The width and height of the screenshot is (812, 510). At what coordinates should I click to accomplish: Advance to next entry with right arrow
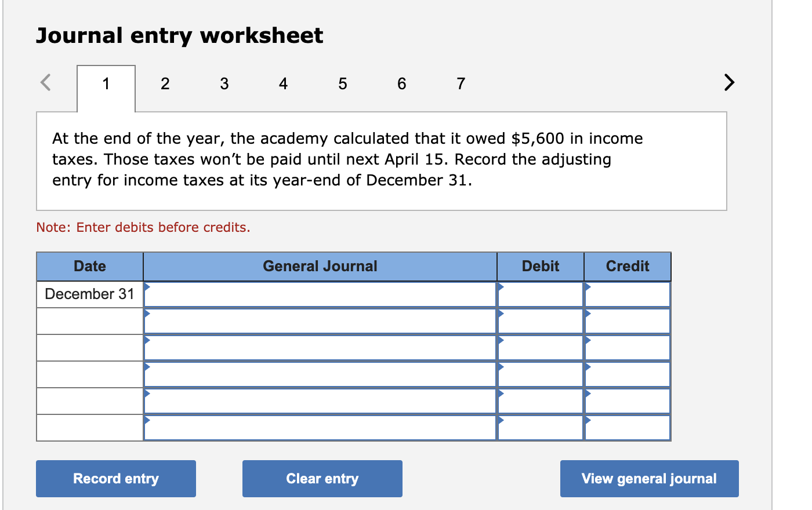729,82
